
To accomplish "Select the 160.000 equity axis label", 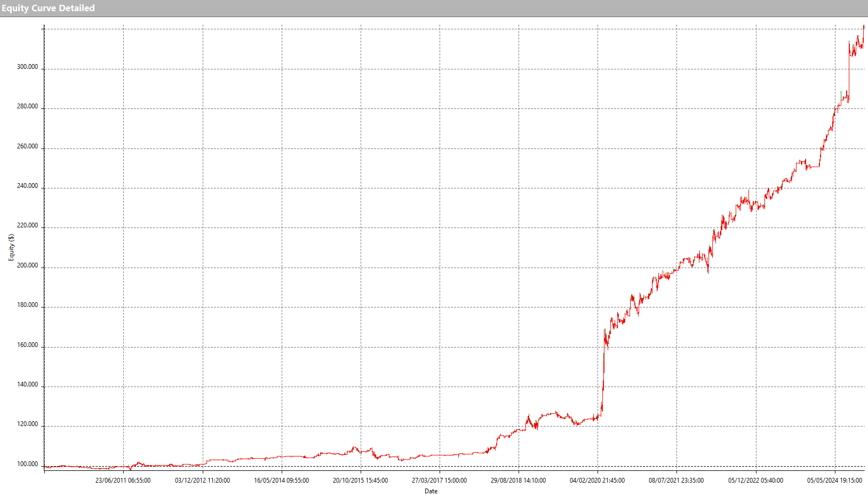I will (x=27, y=345).
